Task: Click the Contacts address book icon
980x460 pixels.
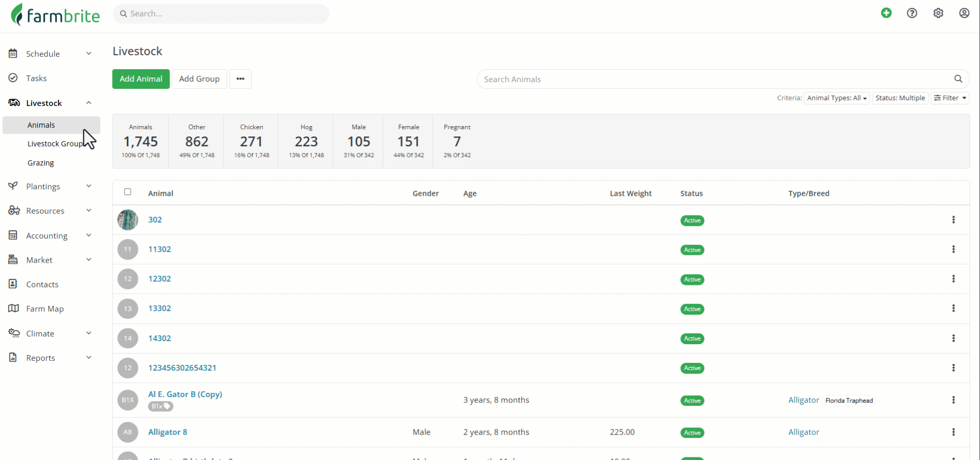Action: 13,284
